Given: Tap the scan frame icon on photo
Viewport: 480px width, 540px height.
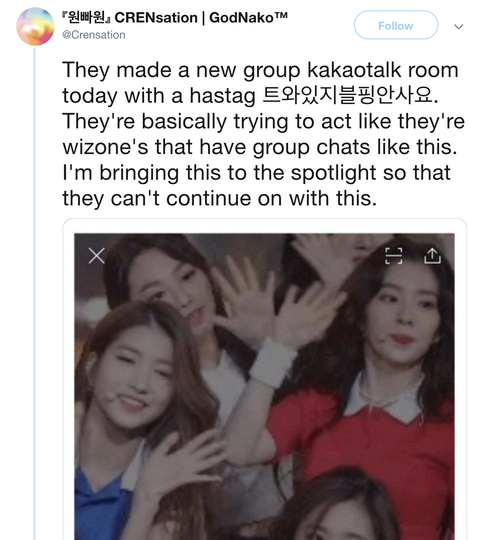Looking at the screenshot, I should (394, 256).
